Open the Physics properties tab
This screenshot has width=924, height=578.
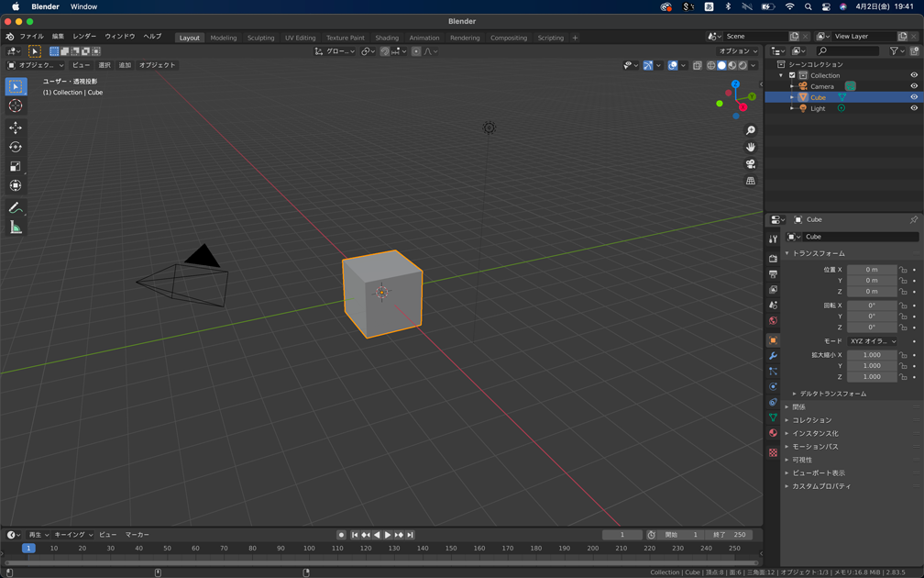(773, 387)
